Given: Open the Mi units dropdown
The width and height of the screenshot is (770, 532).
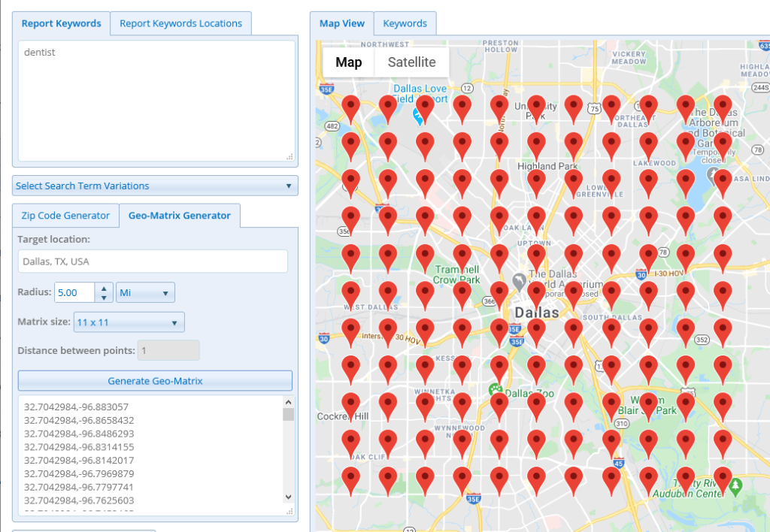Looking at the screenshot, I should (x=144, y=292).
